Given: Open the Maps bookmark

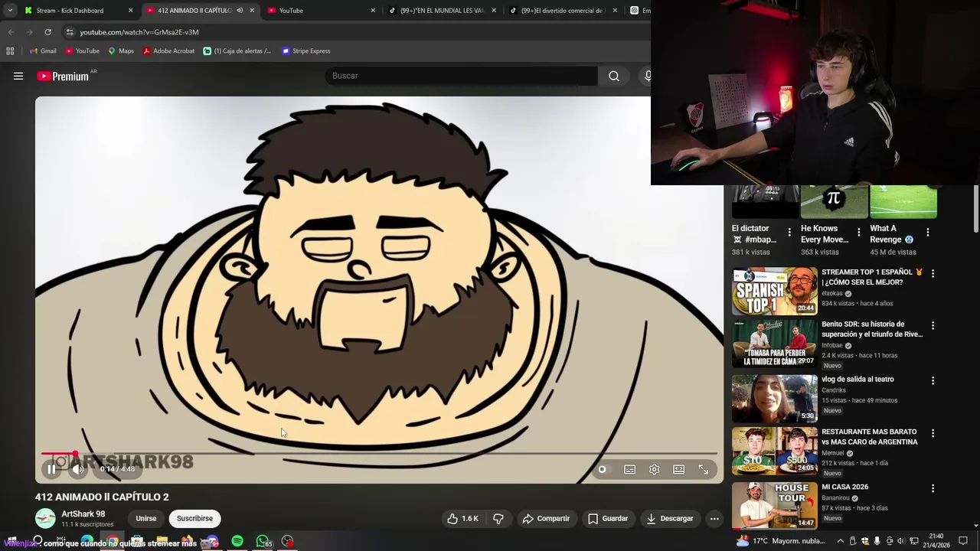Looking at the screenshot, I should (x=121, y=51).
